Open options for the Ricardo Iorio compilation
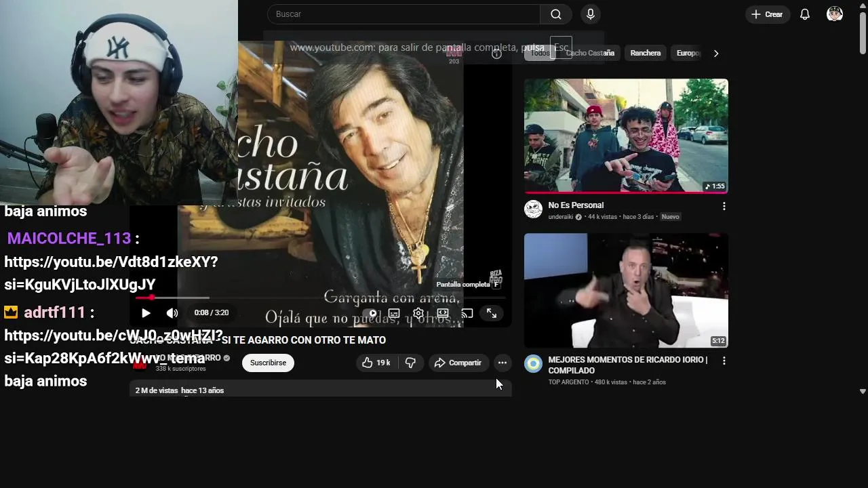The height and width of the screenshot is (488, 868). [x=724, y=361]
